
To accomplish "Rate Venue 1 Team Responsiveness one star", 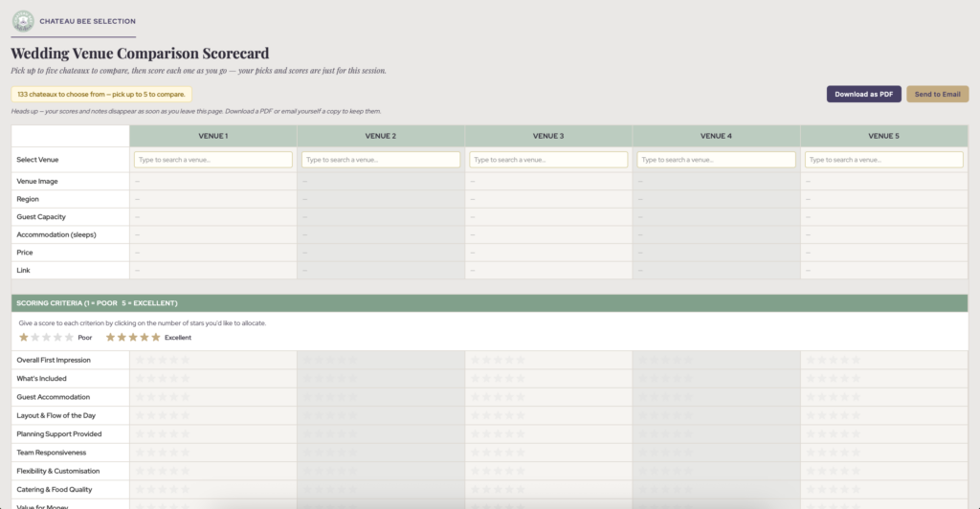I will (x=140, y=453).
